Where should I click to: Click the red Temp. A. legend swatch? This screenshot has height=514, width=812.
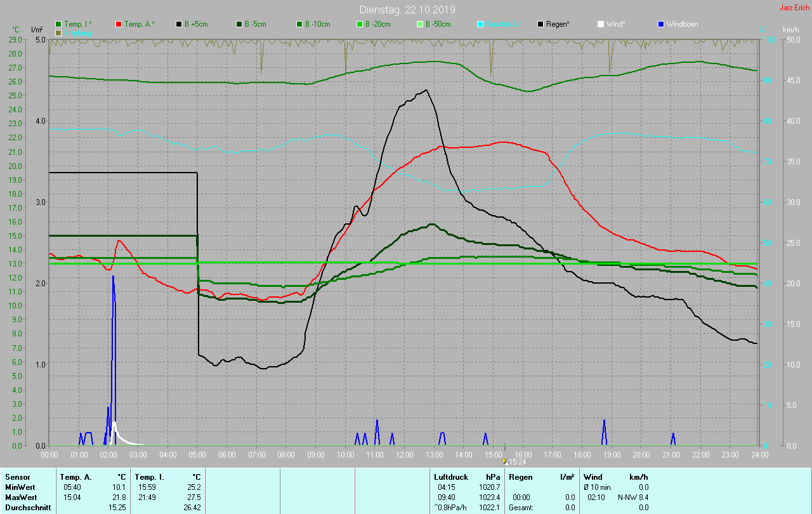point(119,24)
